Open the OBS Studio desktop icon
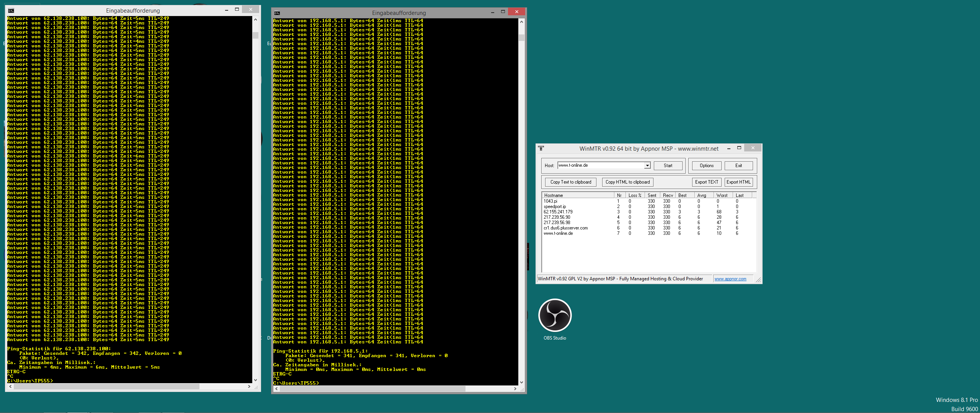This screenshot has width=980, height=413. 555,316
